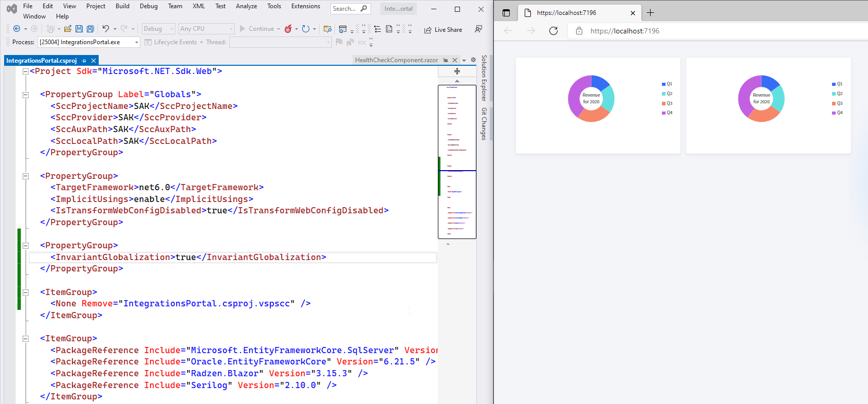Click the browser address bar URL field
Screen dimensions: 868x404
pos(717,31)
